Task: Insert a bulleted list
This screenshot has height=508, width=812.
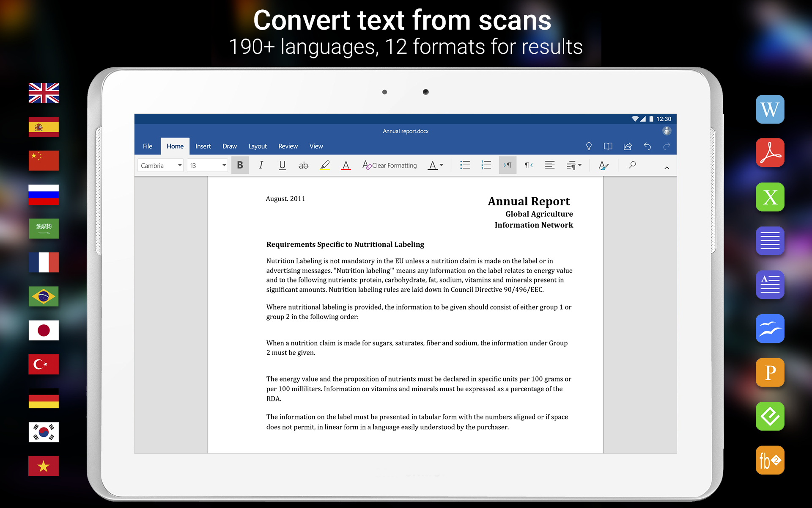Action: click(x=465, y=165)
